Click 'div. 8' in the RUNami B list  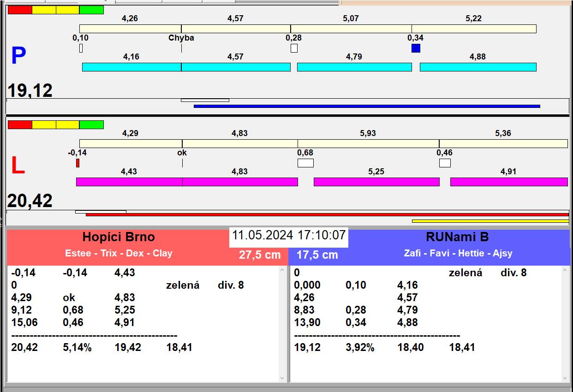click(x=513, y=273)
